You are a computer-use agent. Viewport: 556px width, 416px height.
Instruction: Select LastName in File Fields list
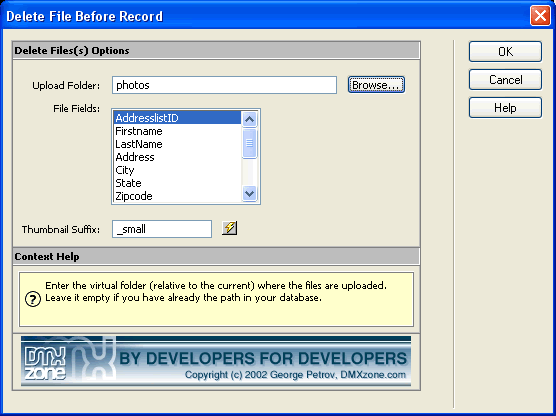pos(177,144)
